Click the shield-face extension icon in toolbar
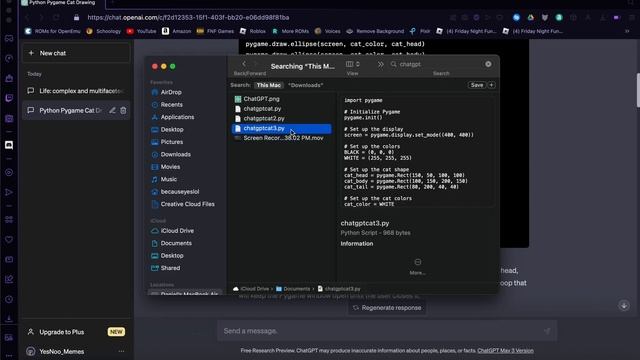Viewport: 640px width, 360px height. (544, 18)
